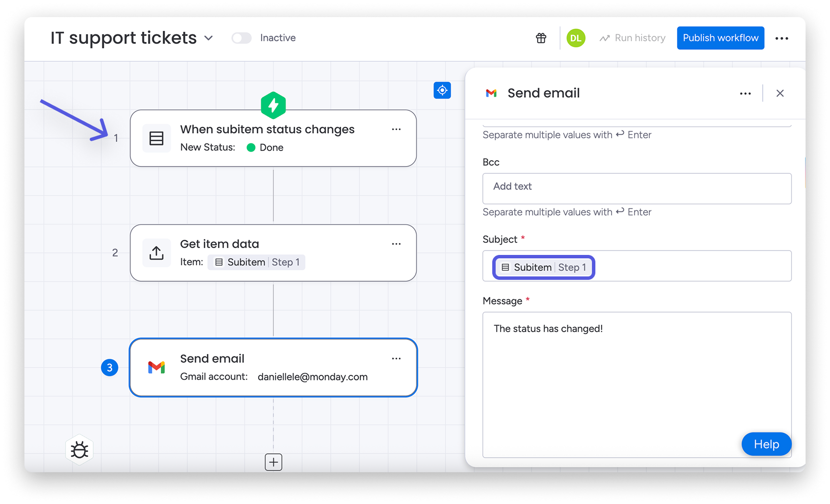Open the options menu on the Send email step

(396, 358)
